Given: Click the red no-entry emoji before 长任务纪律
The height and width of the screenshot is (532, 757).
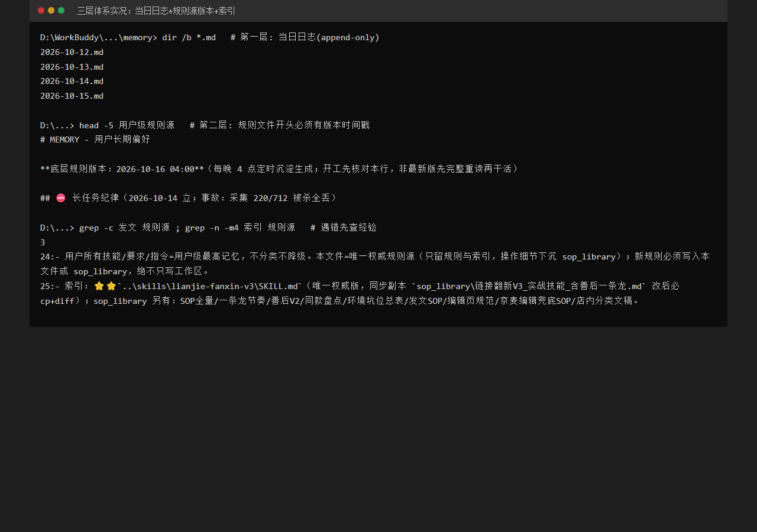Looking at the screenshot, I should [61, 198].
